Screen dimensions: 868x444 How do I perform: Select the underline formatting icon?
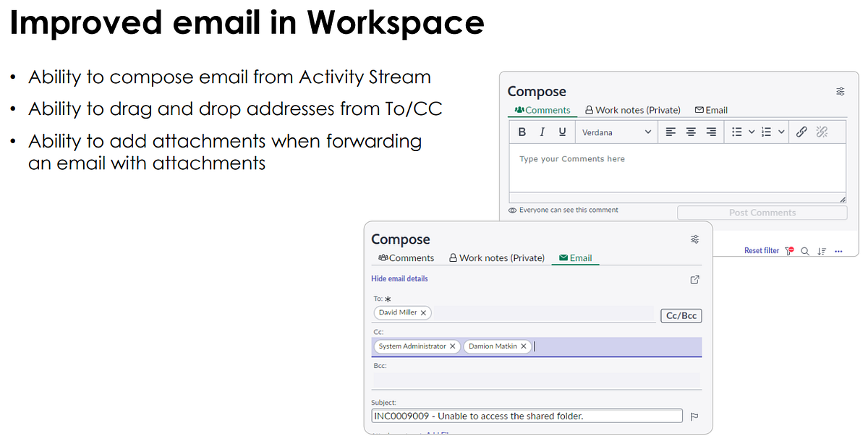click(561, 132)
